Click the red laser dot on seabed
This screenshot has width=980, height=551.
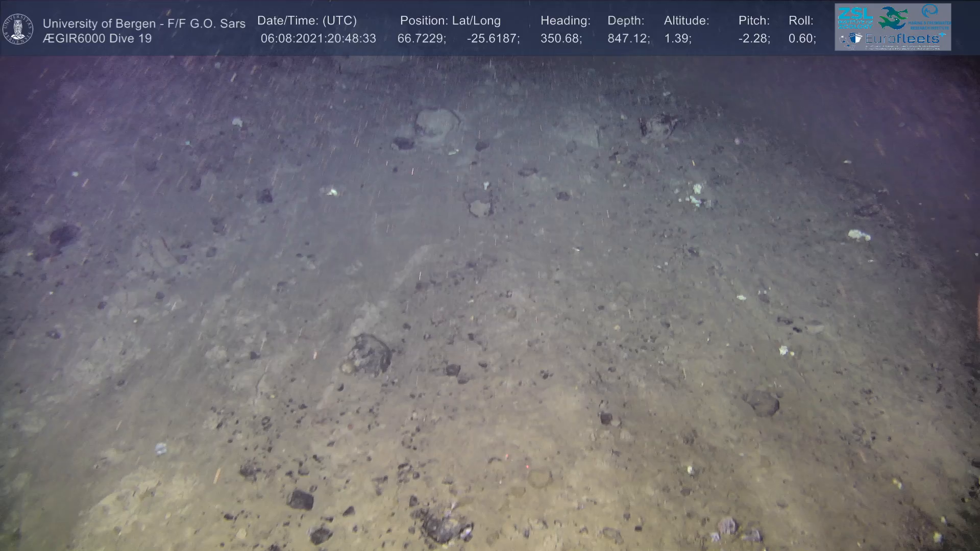click(527, 466)
